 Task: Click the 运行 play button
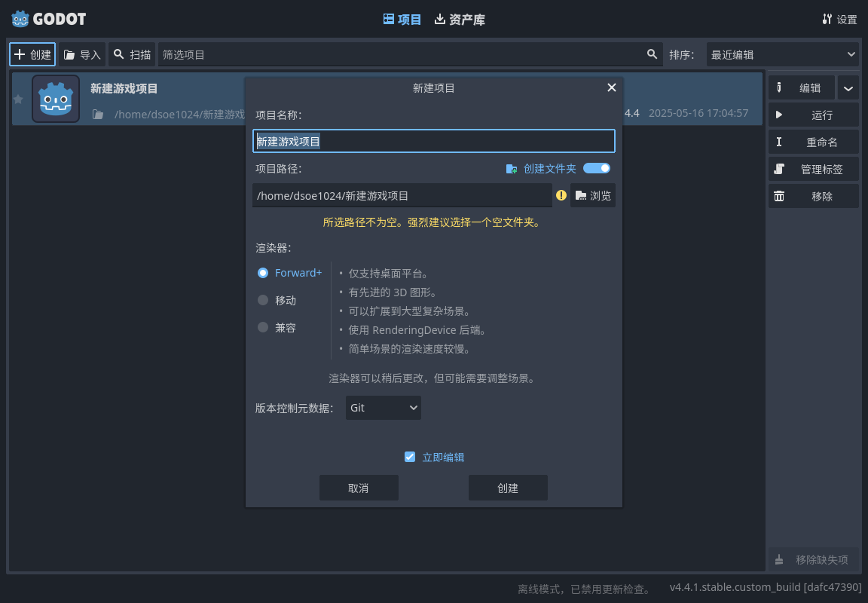coord(814,115)
